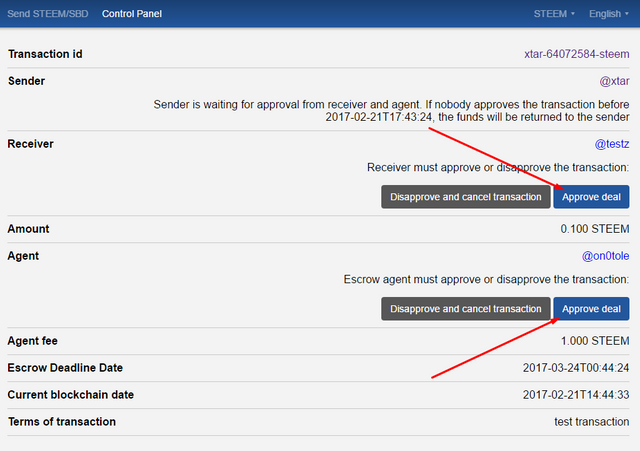Open the Control Panel tab
Image resolution: width=640 pixels, height=451 pixels.
[x=132, y=14]
